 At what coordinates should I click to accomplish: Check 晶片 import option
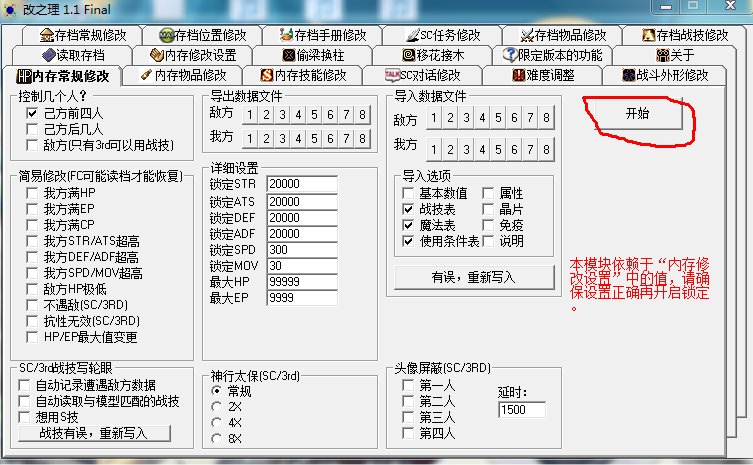coord(488,209)
